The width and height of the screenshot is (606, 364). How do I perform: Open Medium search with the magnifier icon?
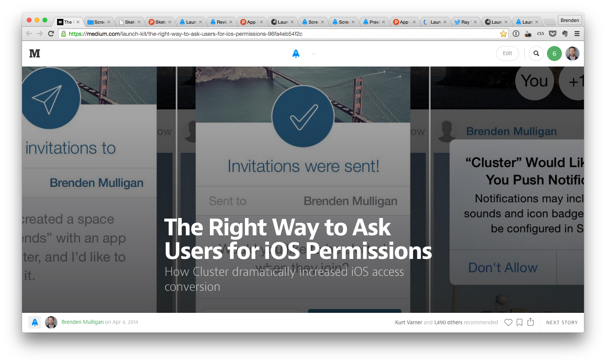pos(536,54)
